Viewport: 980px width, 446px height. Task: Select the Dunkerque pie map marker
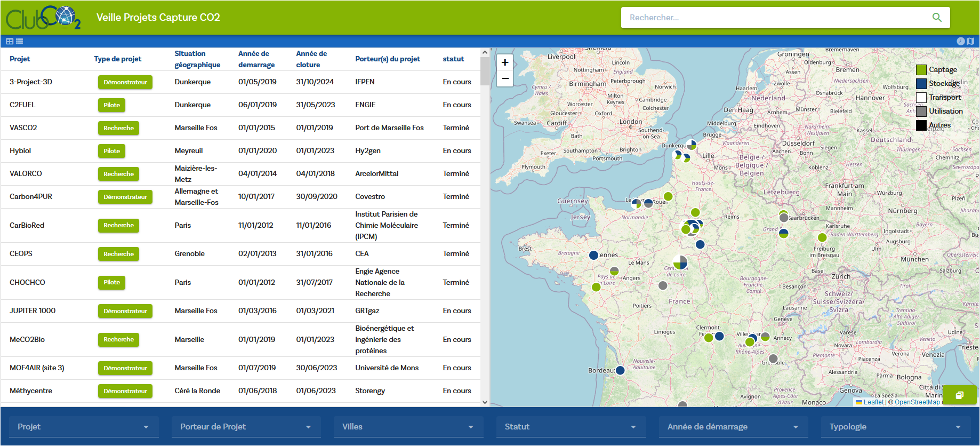click(x=692, y=145)
